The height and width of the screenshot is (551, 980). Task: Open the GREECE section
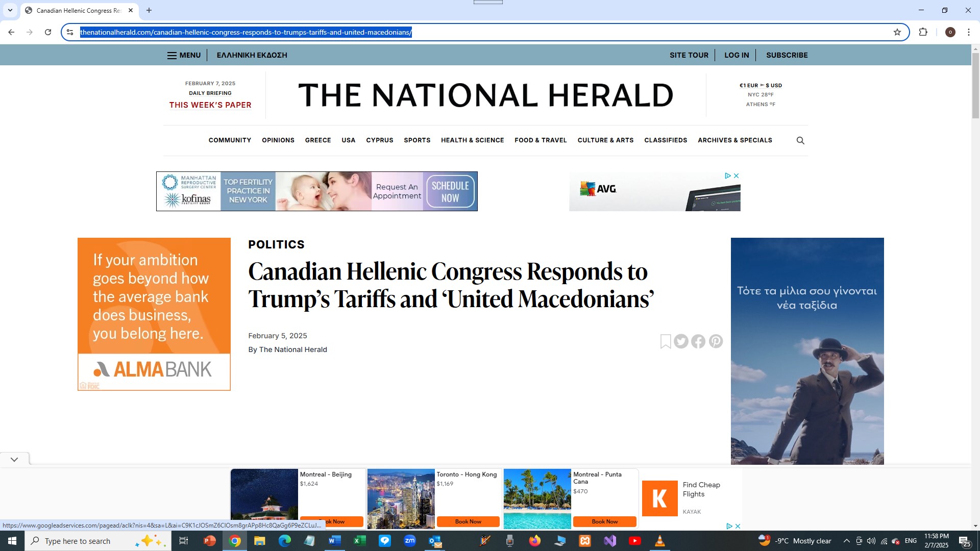click(x=318, y=140)
